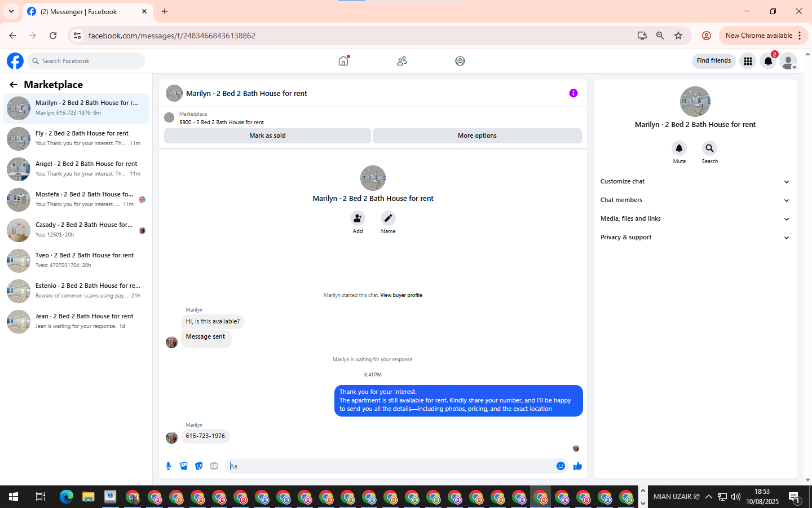Viewport: 812px width, 508px height.
Task: Record a voice clip with the microphone
Action: point(168,466)
